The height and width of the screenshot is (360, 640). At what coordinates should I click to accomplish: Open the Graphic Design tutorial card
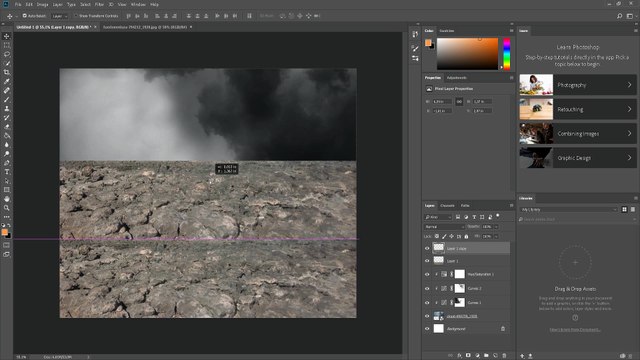click(x=578, y=158)
